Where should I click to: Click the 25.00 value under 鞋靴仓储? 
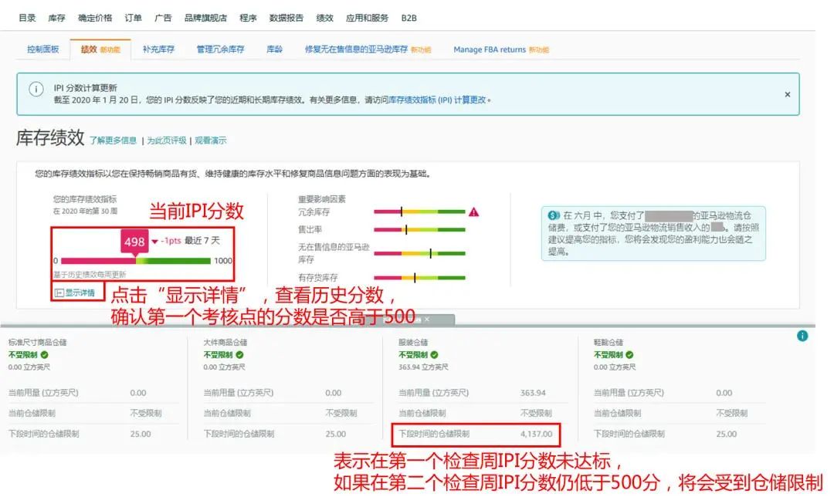[726, 434]
